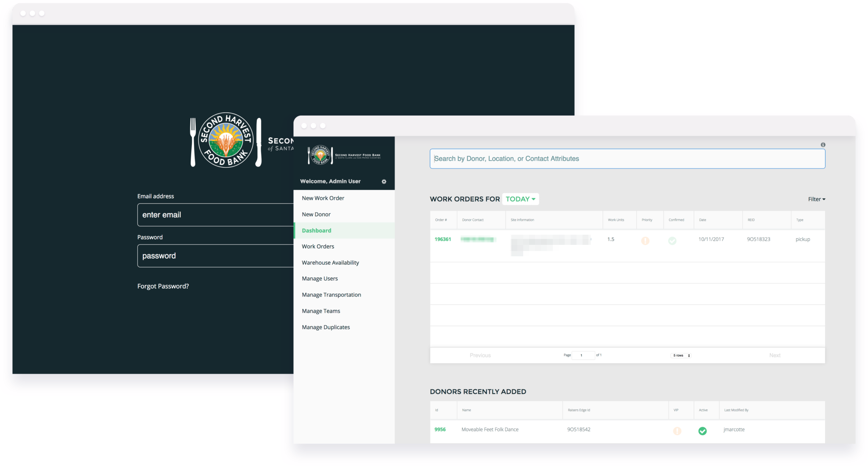Sort by Confirmed column header
Image resolution: width=868 pixels, height=466 pixels.
(679, 220)
